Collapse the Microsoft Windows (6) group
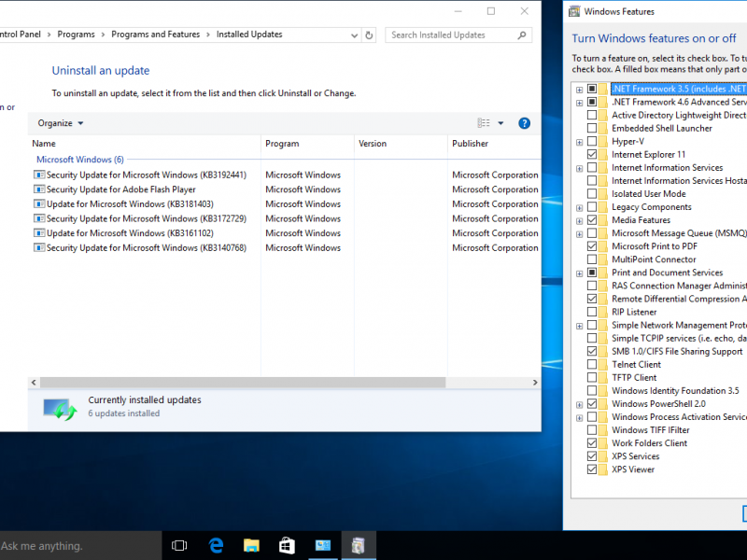Viewport: 747px width, 560px height. tap(80, 160)
